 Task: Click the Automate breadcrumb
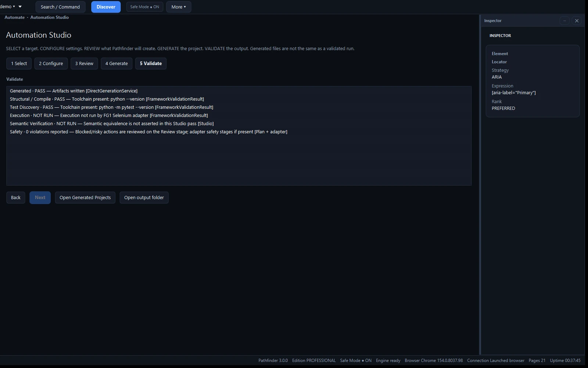(15, 17)
